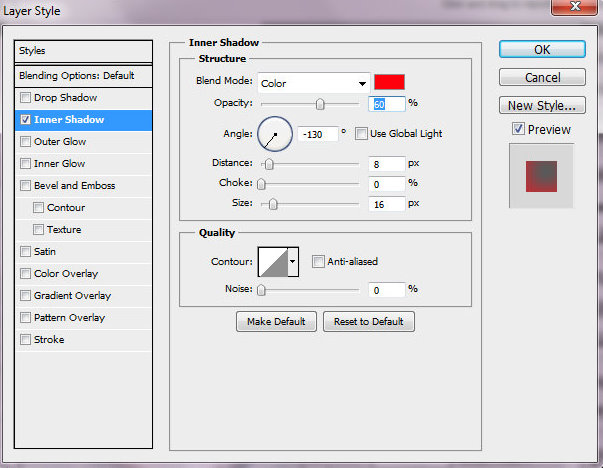Click the Distance slider handle
Image resolution: width=603 pixels, height=468 pixels.
point(269,165)
